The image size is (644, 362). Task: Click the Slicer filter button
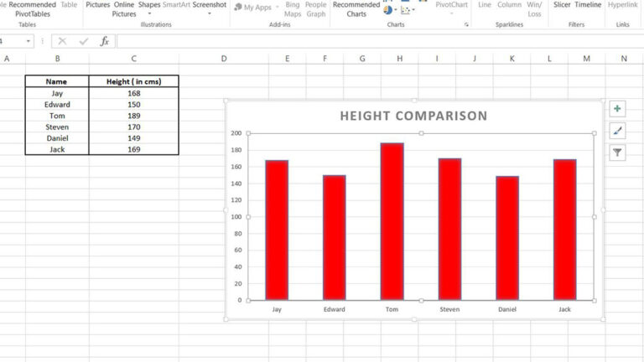562,5
